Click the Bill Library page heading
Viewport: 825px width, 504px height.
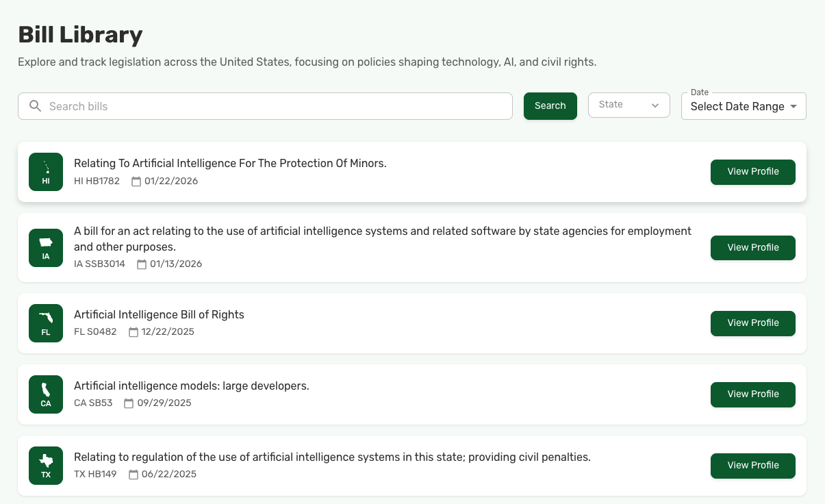coord(80,34)
